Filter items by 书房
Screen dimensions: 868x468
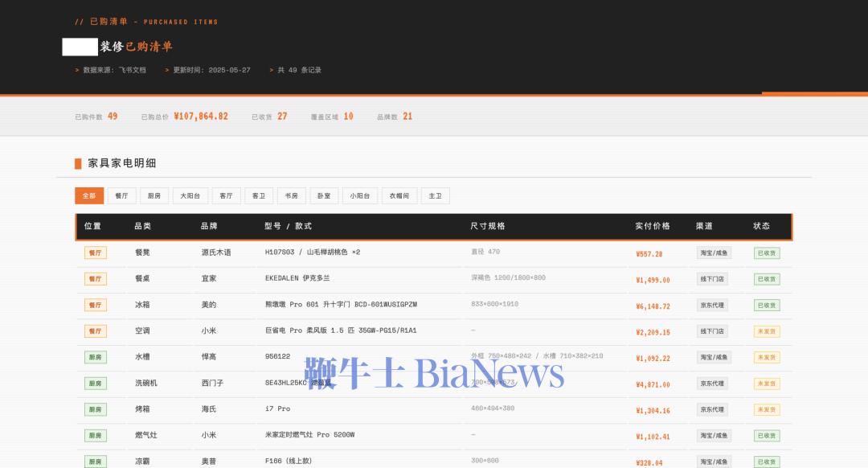click(291, 195)
